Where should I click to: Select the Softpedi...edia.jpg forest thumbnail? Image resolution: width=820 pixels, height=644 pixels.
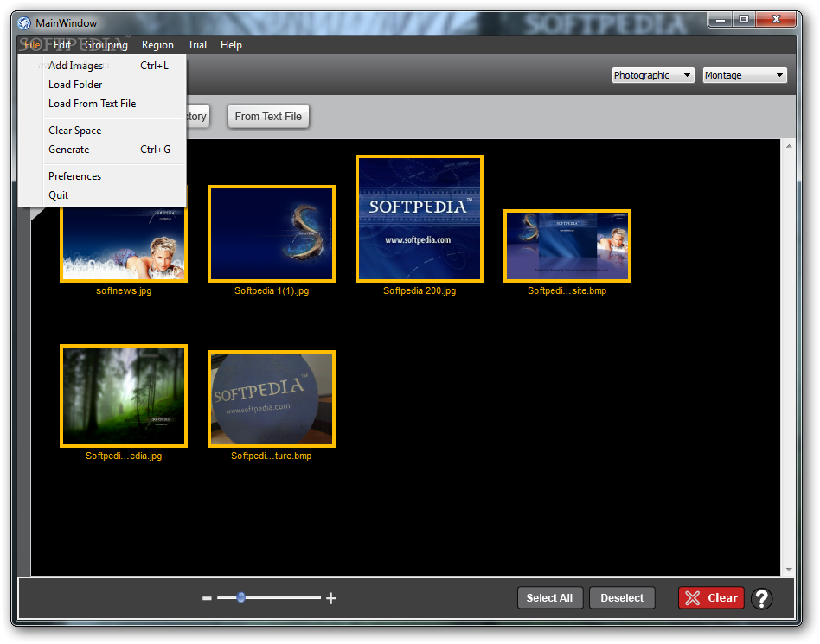pos(124,396)
